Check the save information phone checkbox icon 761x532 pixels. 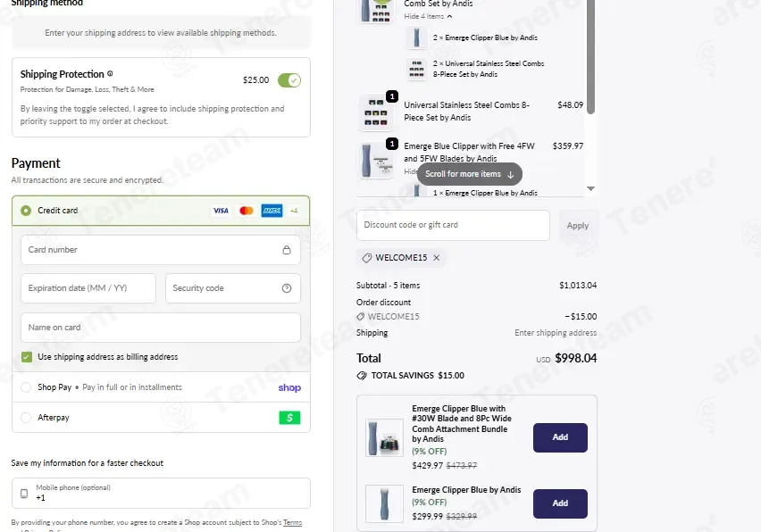pyautogui.click(x=24, y=494)
